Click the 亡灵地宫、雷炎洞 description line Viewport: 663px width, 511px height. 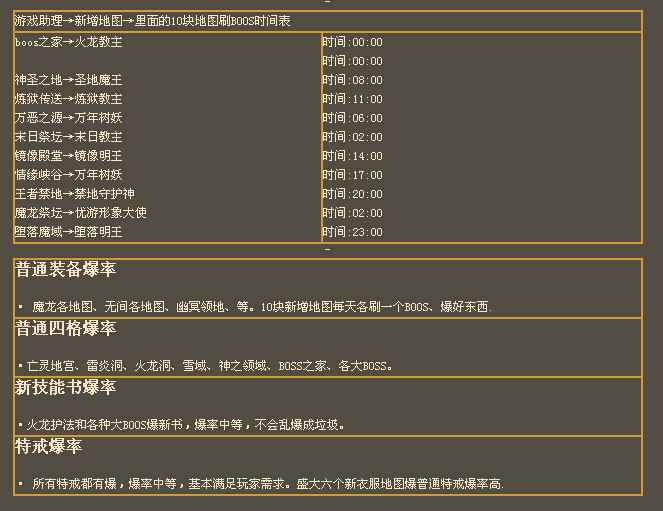(205, 366)
